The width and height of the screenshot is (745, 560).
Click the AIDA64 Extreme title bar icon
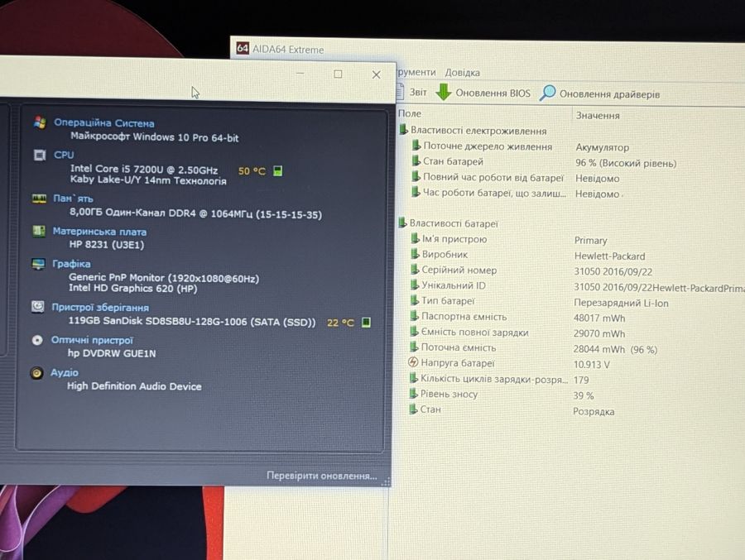243,48
